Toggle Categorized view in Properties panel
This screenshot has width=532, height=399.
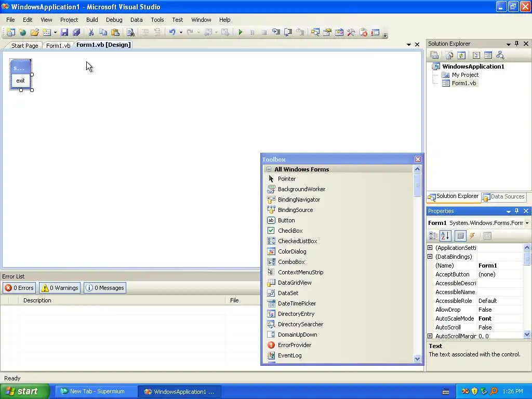433,236
